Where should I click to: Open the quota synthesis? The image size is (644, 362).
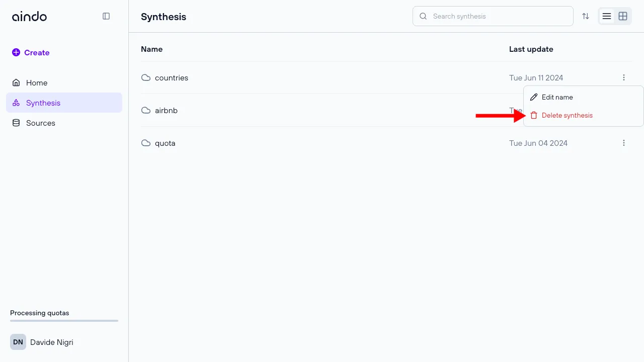165,143
